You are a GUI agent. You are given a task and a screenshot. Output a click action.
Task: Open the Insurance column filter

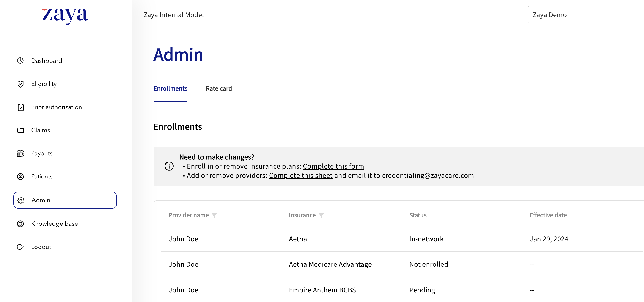(321, 215)
